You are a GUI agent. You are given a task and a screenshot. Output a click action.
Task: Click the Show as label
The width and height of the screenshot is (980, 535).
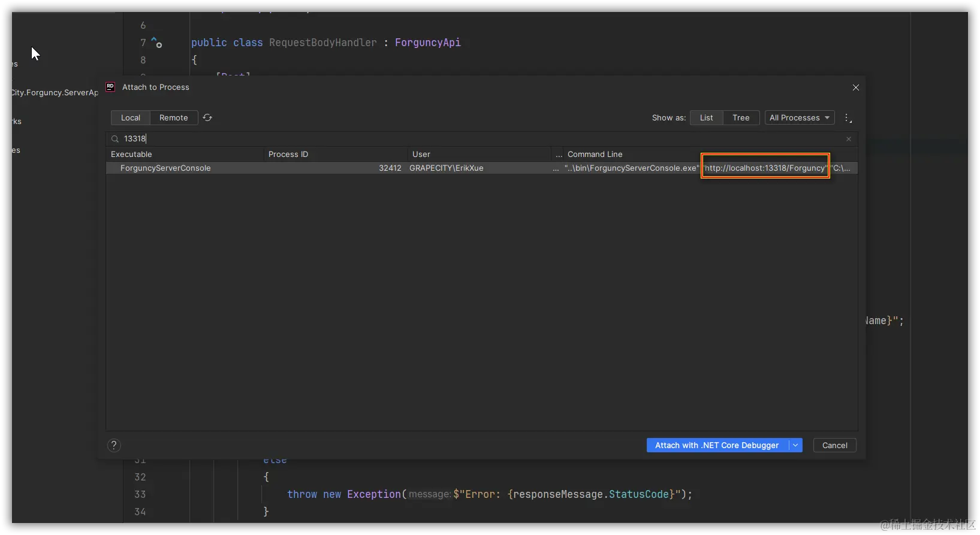click(x=669, y=118)
